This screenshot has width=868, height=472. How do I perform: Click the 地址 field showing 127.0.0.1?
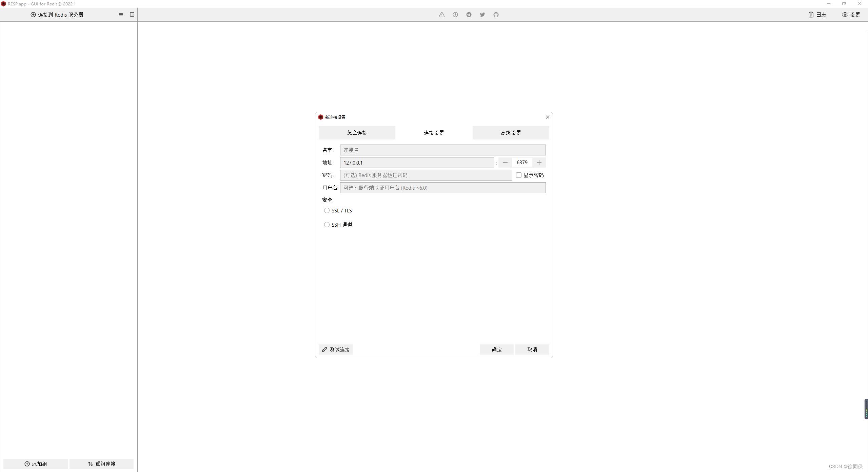pyautogui.click(x=417, y=163)
